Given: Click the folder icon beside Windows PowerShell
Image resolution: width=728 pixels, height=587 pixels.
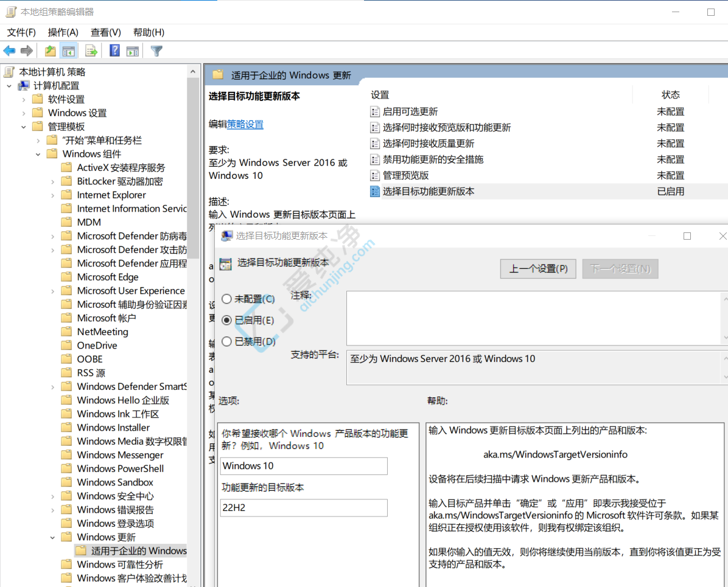Looking at the screenshot, I should pos(67,468).
